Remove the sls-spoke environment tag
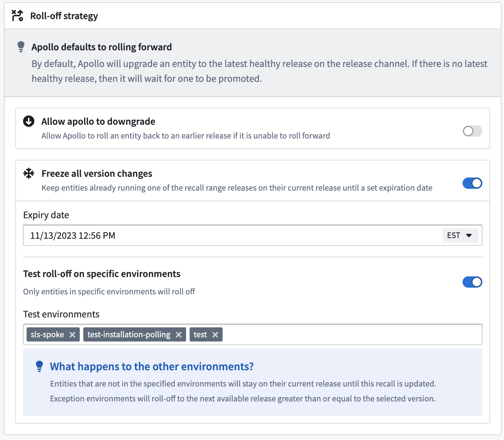The image size is (504, 440). coord(72,334)
